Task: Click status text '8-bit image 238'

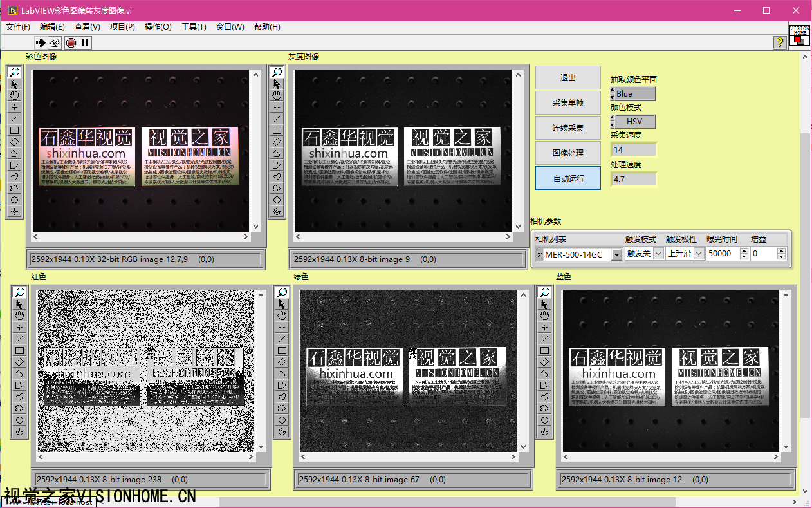Action: tap(122, 480)
